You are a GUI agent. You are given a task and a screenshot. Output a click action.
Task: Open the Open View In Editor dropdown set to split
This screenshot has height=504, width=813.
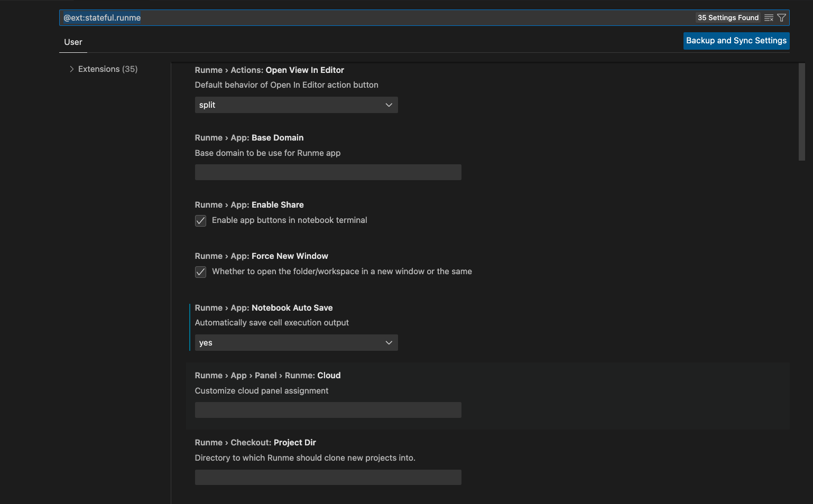296,105
